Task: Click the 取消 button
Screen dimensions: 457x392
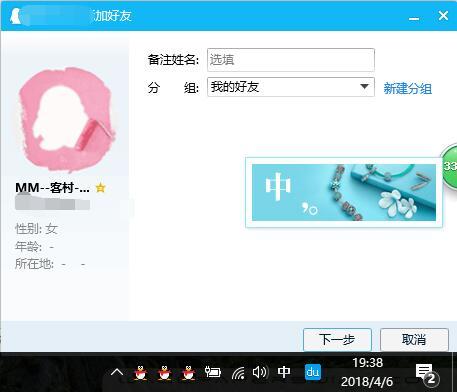Action: coord(414,340)
